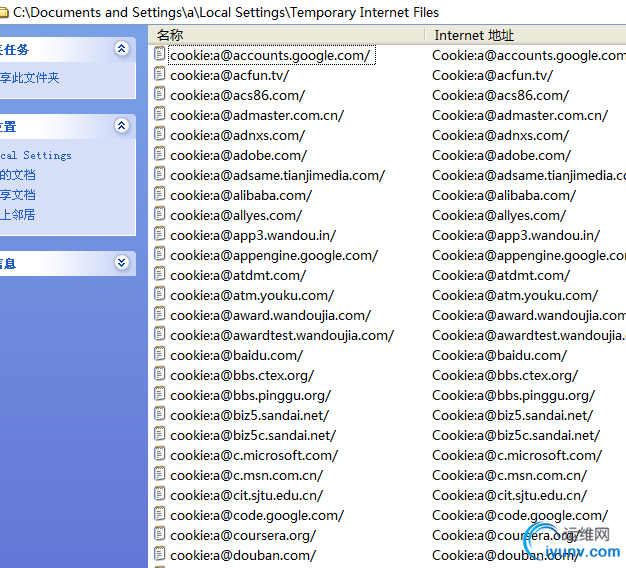Viewport: 626px width, 568px height.
Task: Select the cookie:a@baidu.com/ file name
Action: tap(236, 355)
